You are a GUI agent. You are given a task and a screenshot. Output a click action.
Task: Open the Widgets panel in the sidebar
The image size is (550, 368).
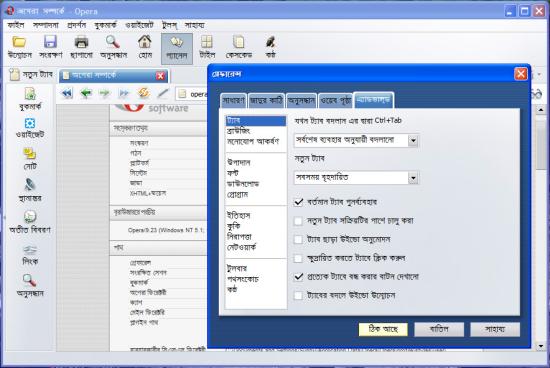click(x=30, y=128)
